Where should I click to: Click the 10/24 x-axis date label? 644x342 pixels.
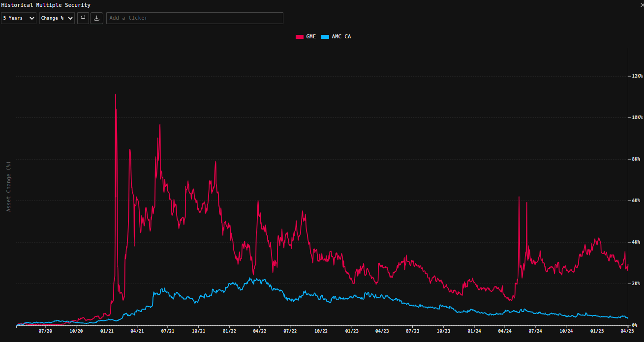[x=566, y=332]
